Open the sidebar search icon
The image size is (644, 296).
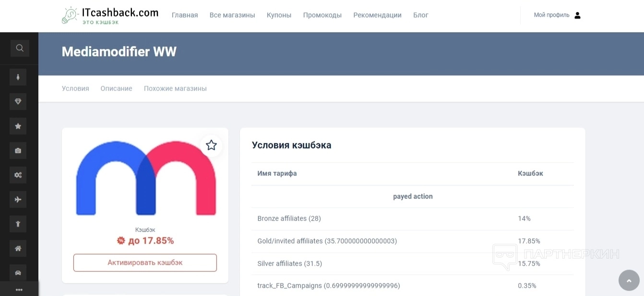tap(20, 48)
